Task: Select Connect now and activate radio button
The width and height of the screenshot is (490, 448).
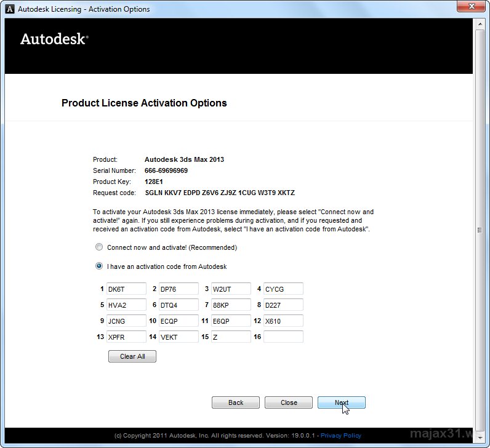Action: [98, 247]
